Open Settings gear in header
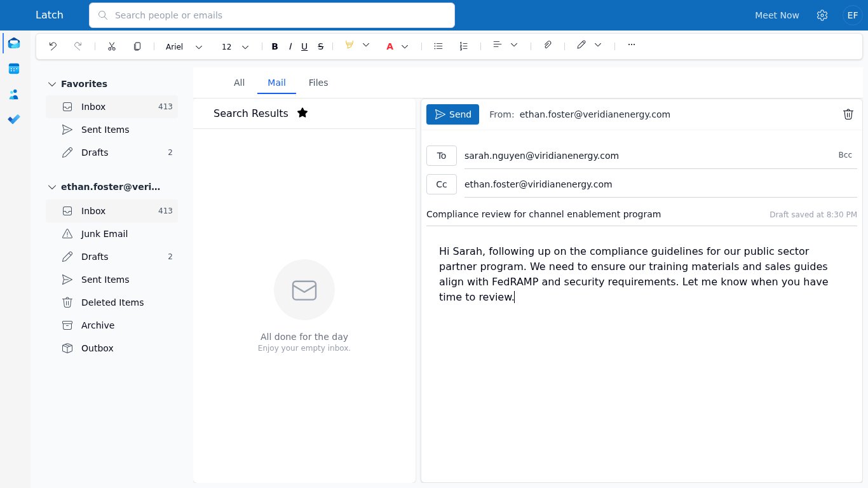The height and width of the screenshot is (488, 868). point(822,15)
